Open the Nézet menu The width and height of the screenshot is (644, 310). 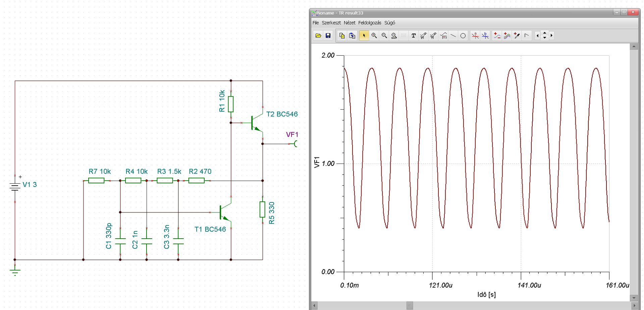point(350,23)
